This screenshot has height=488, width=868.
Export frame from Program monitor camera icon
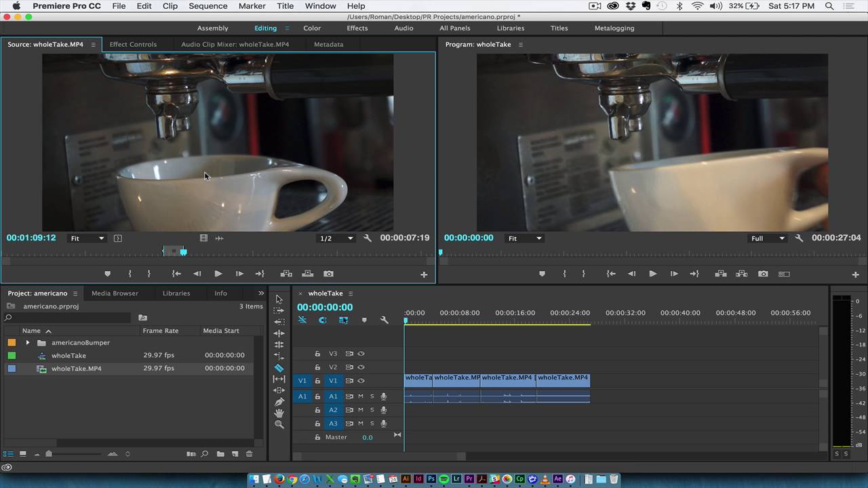[763, 274]
